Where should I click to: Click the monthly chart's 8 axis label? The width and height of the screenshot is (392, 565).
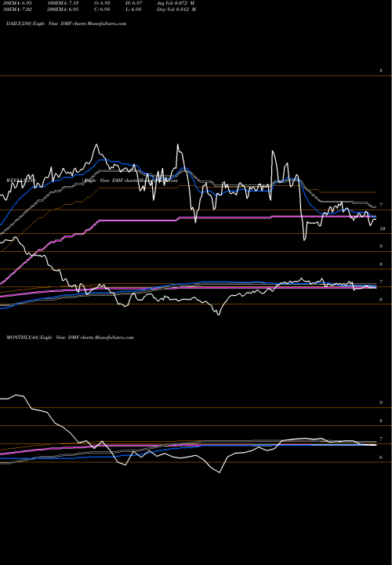pos(381,421)
